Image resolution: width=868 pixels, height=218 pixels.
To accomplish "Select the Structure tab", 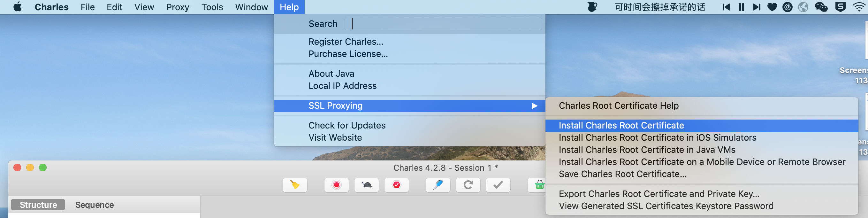I will click(x=38, y=205).
